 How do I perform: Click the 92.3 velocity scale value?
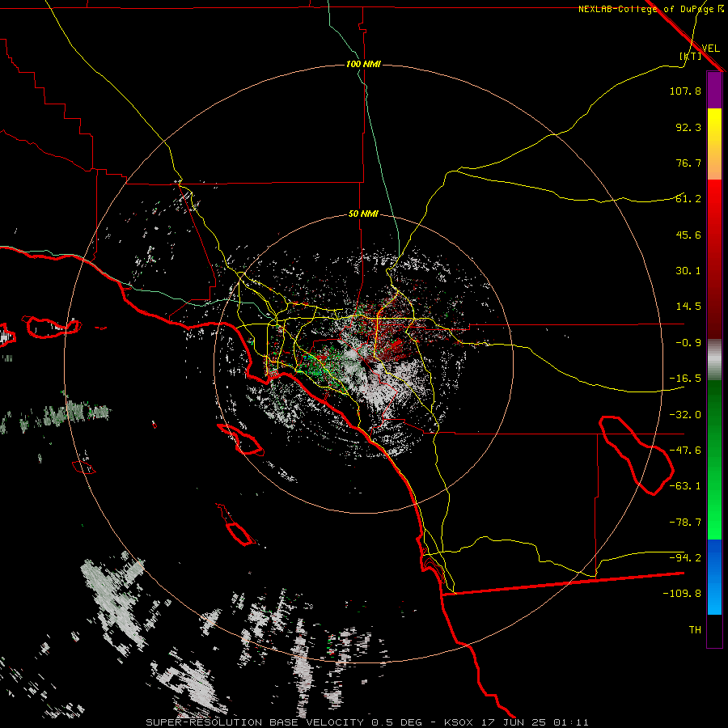click(688, 127)
